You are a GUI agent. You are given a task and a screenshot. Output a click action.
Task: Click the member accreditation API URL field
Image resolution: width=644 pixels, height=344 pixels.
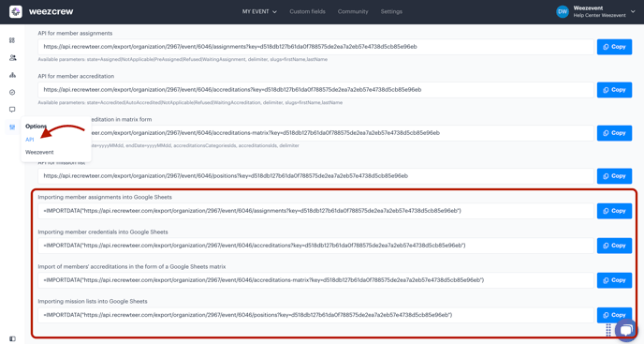315,90
